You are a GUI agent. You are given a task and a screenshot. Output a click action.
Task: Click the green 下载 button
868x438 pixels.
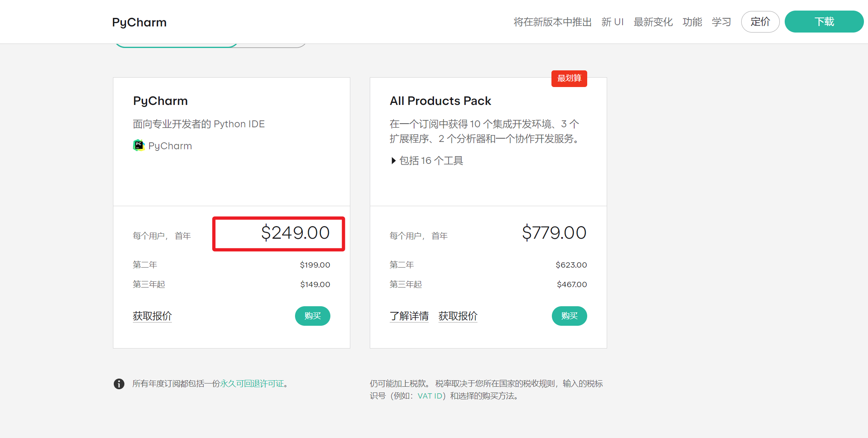pos(824,22)
